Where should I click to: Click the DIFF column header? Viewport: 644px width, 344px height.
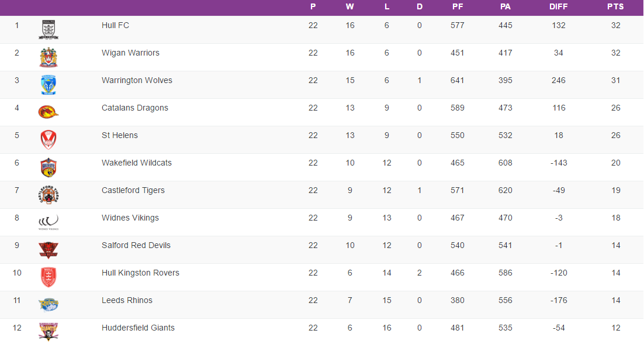coord(558,7)
